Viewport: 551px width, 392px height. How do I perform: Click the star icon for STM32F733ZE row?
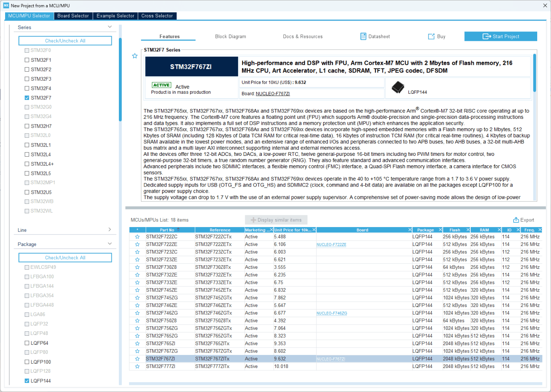click(137, 283)
